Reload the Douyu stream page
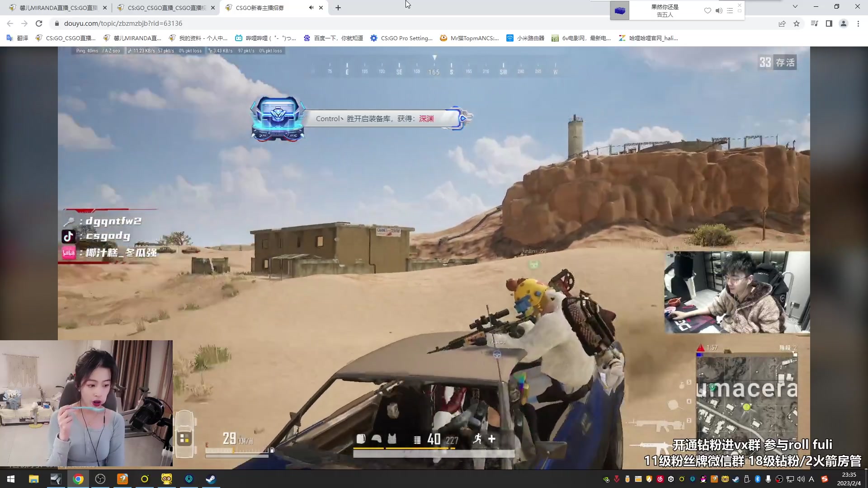This screenshot has height=488, width=868. 39,23
